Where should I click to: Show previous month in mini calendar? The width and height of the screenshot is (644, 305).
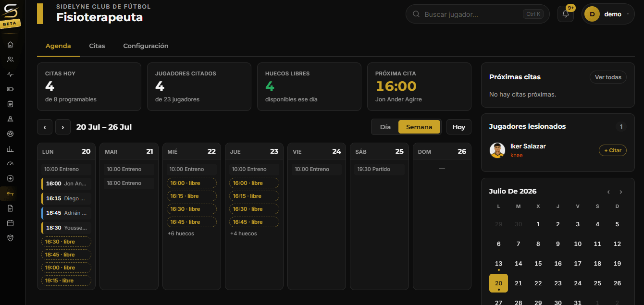point(608,192)
